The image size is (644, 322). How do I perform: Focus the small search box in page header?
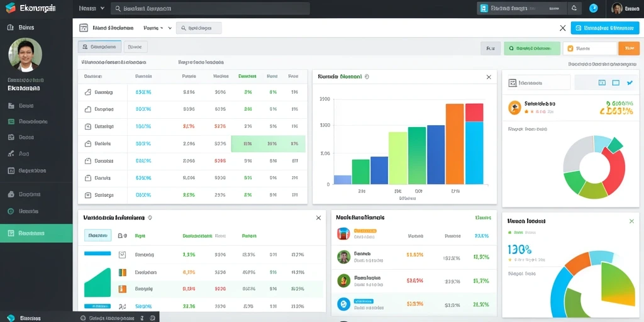199,28
